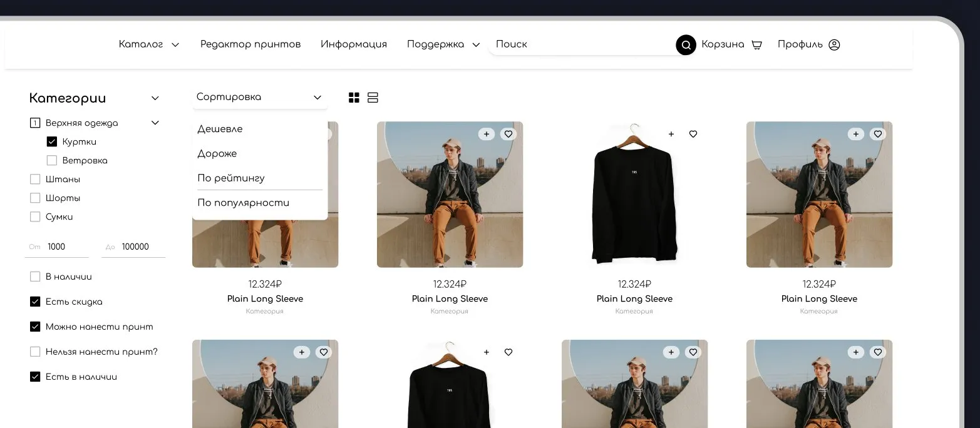Favorite the second top-row product with heart
This screenshot has width=980, height=428.
tap(508, 134)
